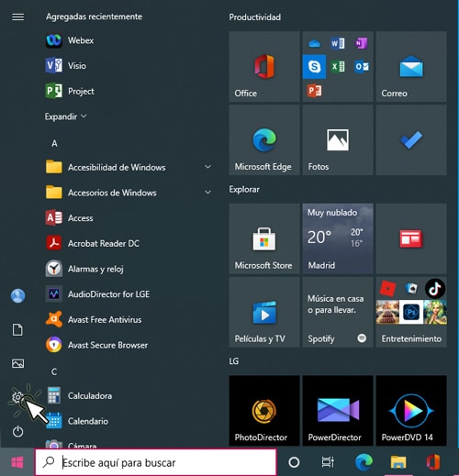Expand Accesibilidad de Windows folder

click(129, 167)
